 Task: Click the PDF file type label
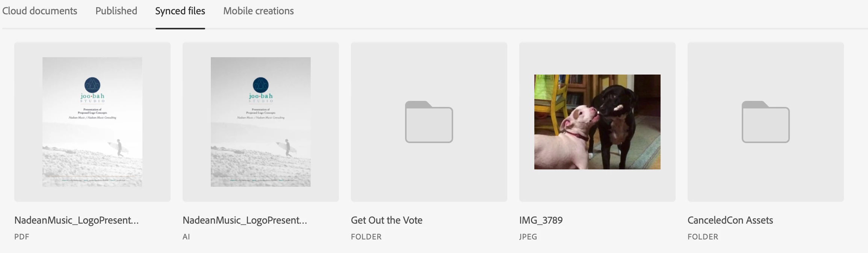22,237
